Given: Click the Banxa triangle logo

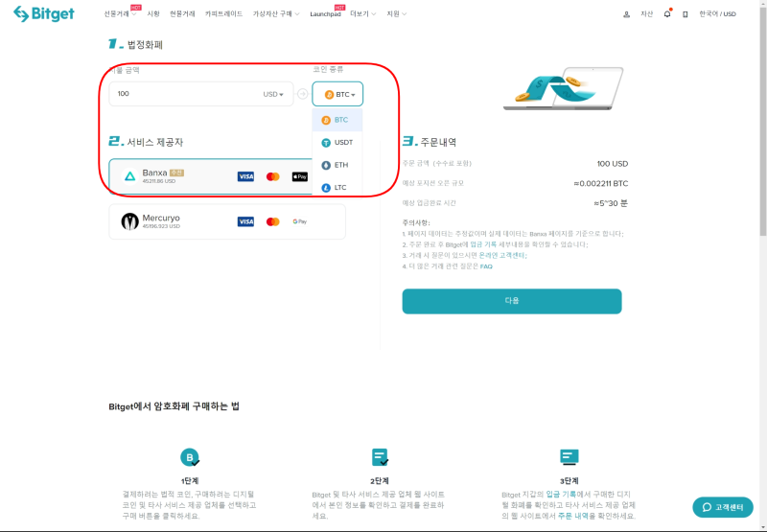Looking at the screenshot, I should pyautogui.click(x=130, y=176).
